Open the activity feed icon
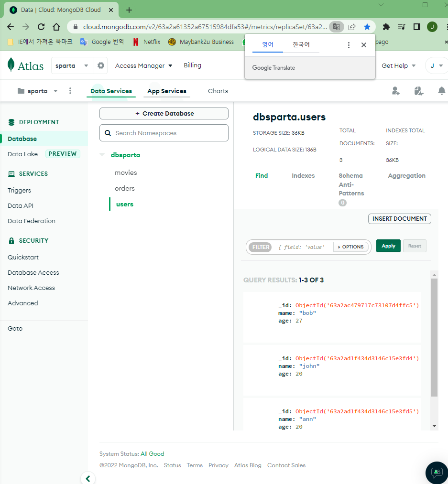The height and width of the screenshot is (484, 448). click(419, 91)
